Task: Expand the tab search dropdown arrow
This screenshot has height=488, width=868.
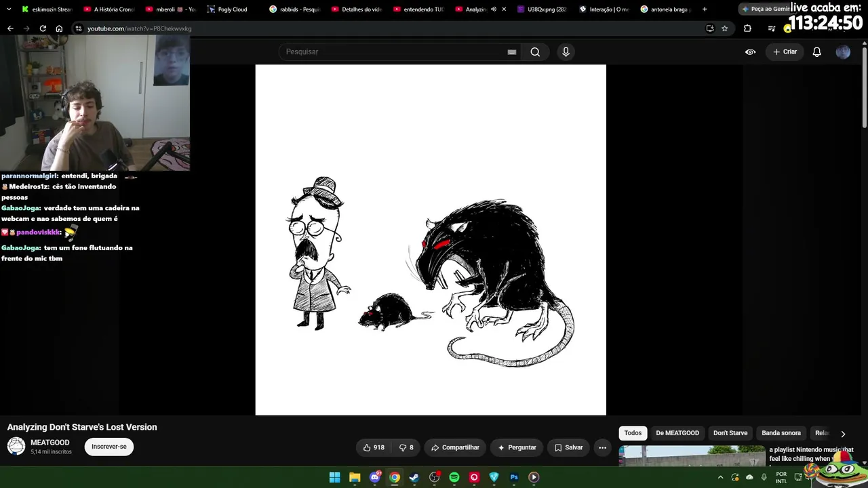Action: 9,9
